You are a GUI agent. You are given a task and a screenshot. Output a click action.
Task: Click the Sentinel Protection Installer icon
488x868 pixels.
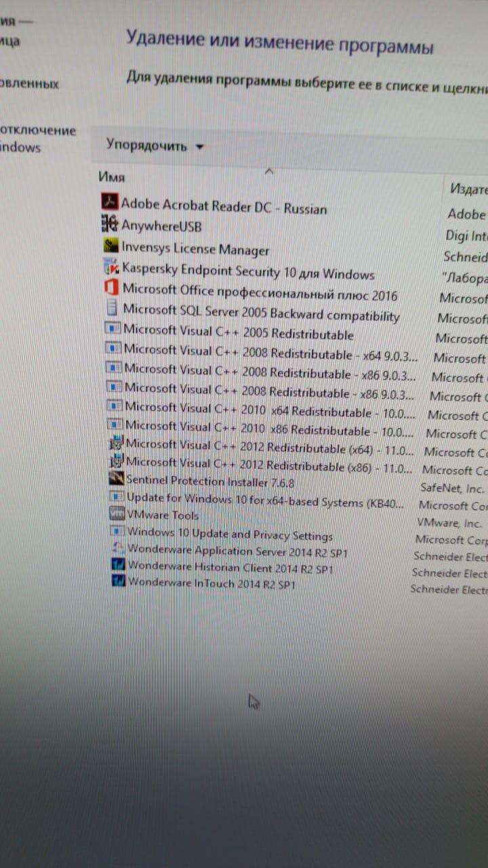coord(117,479)
